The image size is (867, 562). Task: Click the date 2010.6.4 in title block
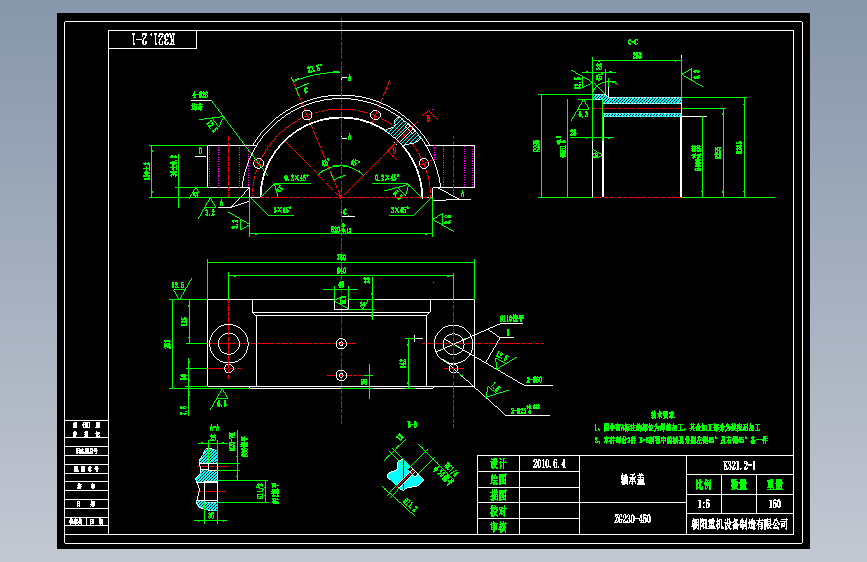549,464
